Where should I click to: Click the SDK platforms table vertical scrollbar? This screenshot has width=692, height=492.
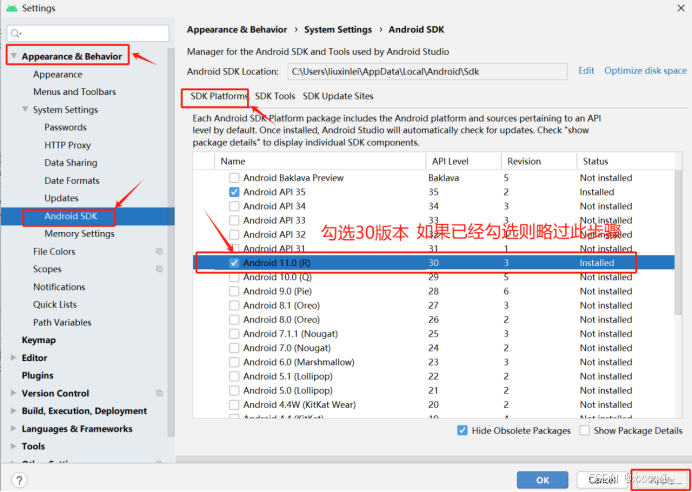pos(679,243)
